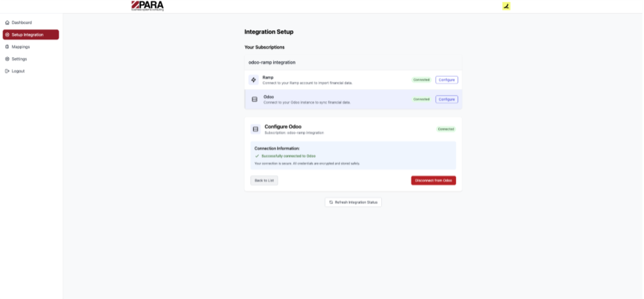Click the green success checkmark icon
644x299 pixels.
coord(257,156)
